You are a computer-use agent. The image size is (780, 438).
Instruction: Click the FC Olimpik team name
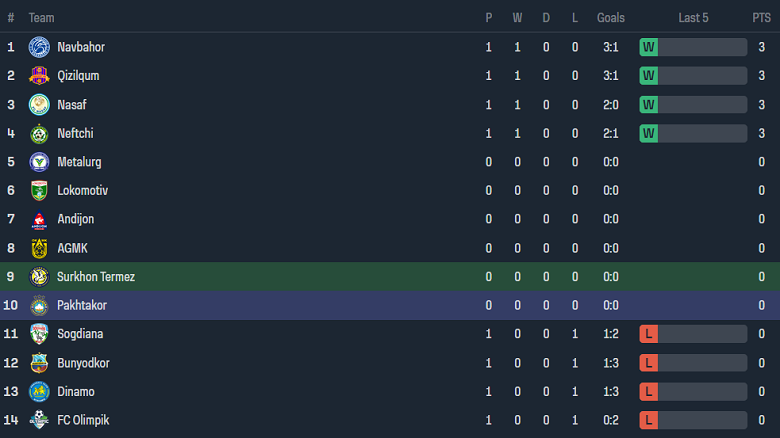pos(83,420)
